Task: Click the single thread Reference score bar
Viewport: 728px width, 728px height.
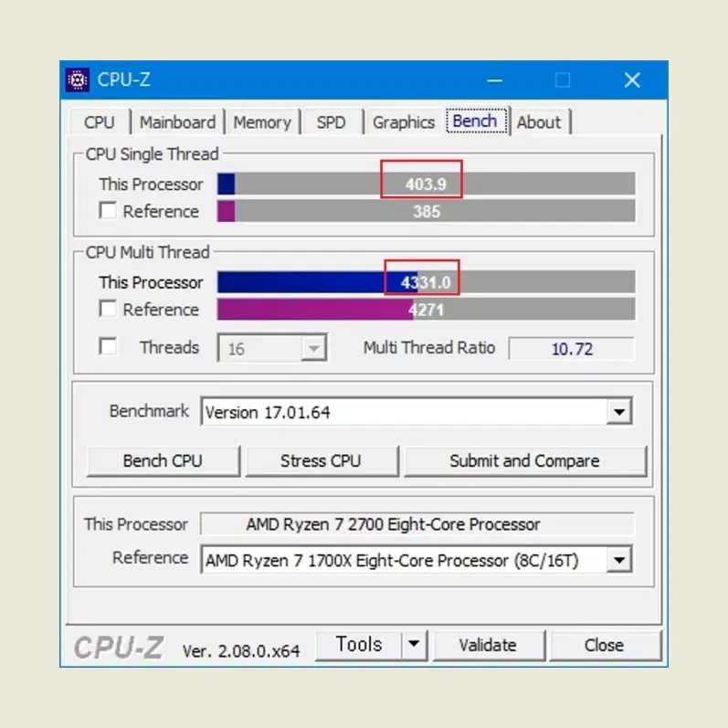Action: 427,211
